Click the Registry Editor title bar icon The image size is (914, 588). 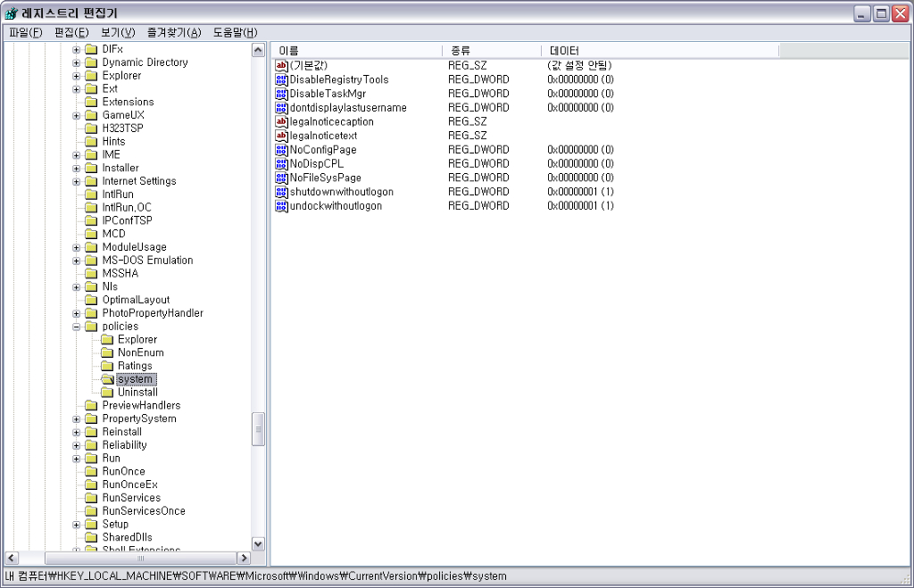click(x=11, y=12)
